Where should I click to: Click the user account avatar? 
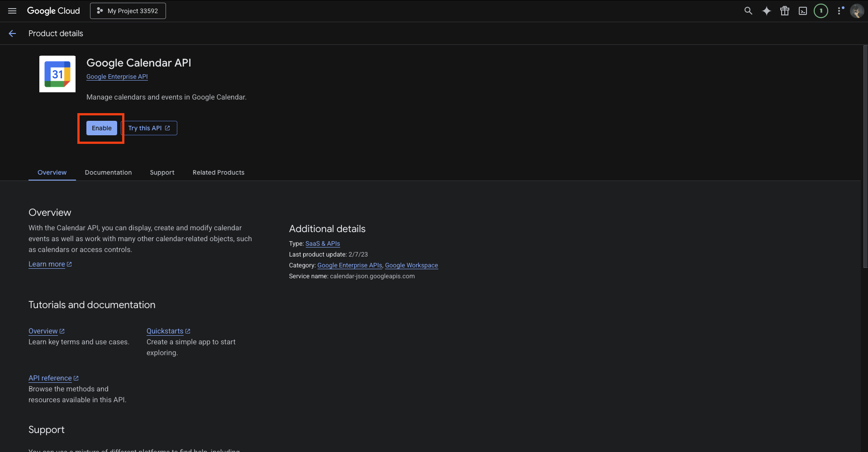coord(856,11)
